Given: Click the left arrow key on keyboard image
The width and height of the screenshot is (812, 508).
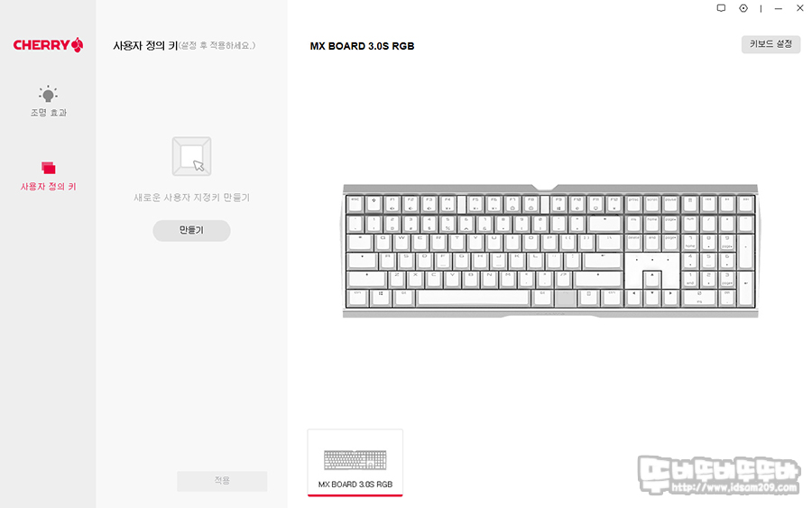Looking at the screenshot, I should pos(633,298).
